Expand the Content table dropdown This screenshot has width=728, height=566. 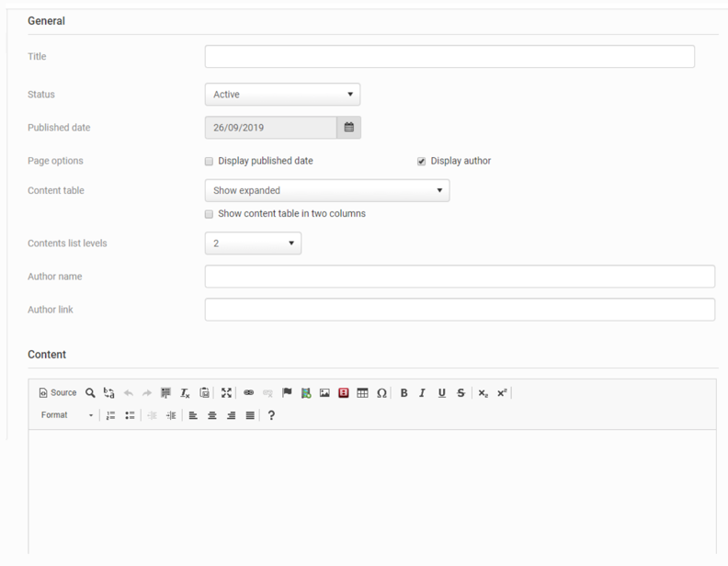326,190
